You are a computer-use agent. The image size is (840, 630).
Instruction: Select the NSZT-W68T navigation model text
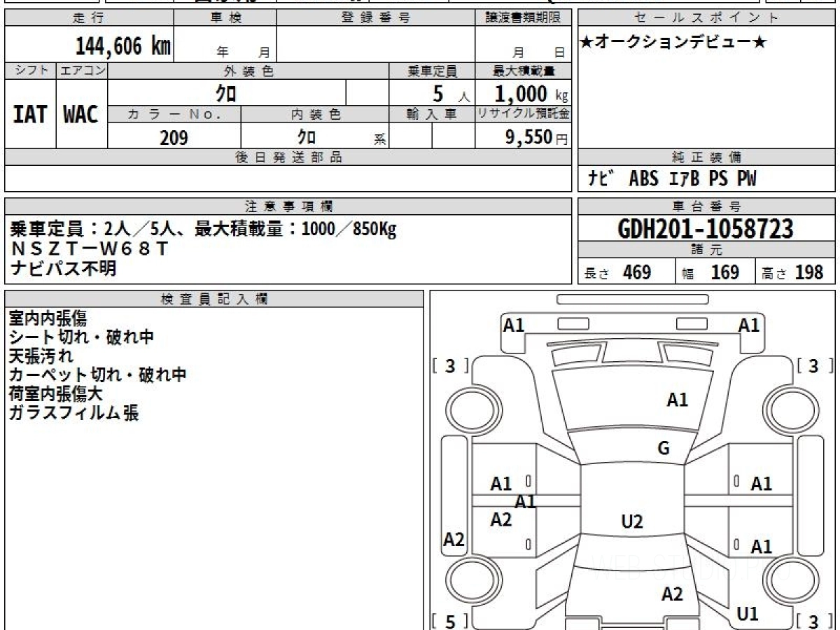(89, 248)
